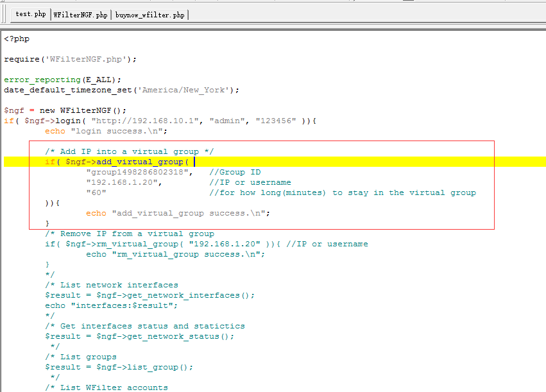Viewport: 546px width, 392px height.
Task: Click the $ngf->list_group() line
Action: click(x=119, y=367)
